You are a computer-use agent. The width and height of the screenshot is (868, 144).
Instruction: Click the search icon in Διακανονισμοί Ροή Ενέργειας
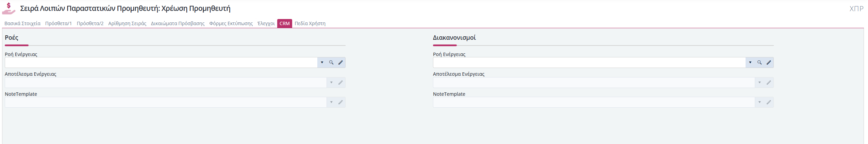pyautogui.click(x=759, y=62)
